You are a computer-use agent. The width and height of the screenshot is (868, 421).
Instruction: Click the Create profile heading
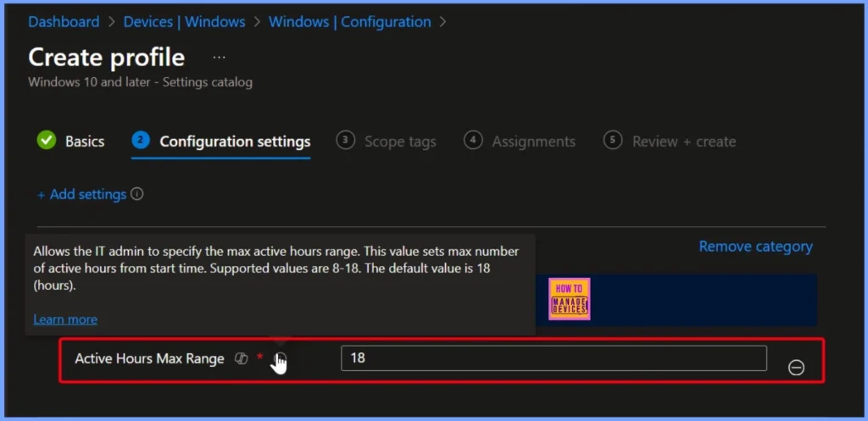[x=106, y=58]
